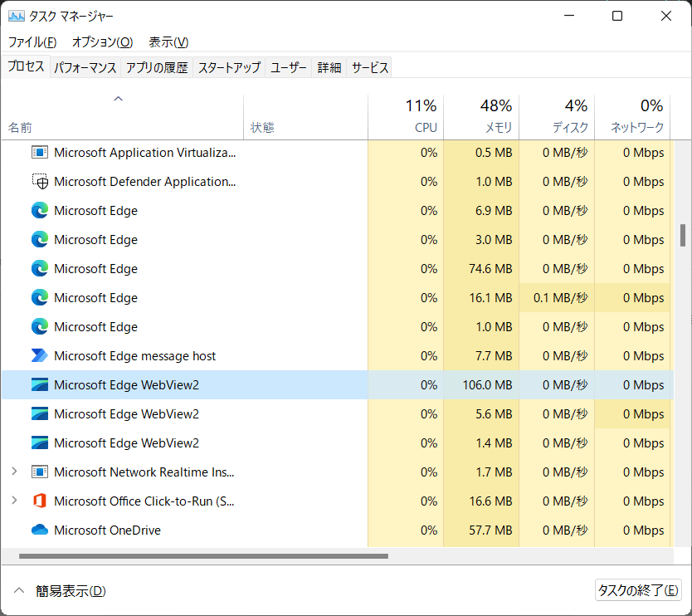Sort by the ネットワーク column header
This screenshot has width=692, height=616.
(632, 117)
